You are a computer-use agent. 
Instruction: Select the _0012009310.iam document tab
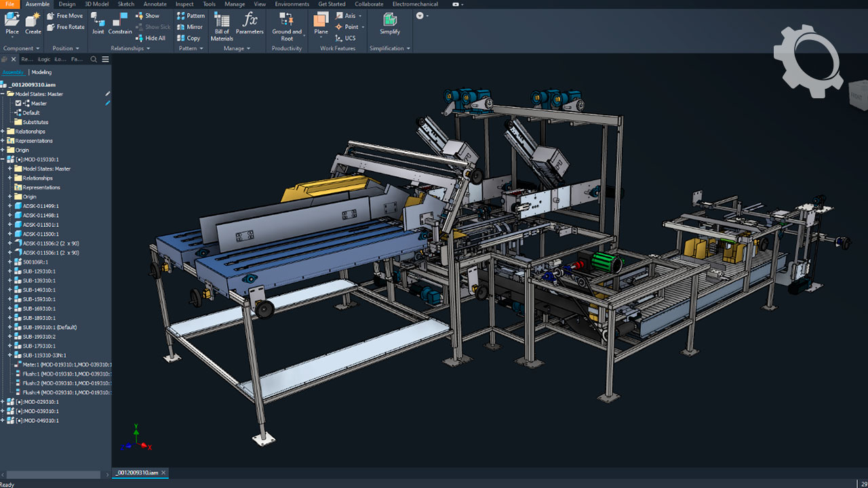point(136,472)
